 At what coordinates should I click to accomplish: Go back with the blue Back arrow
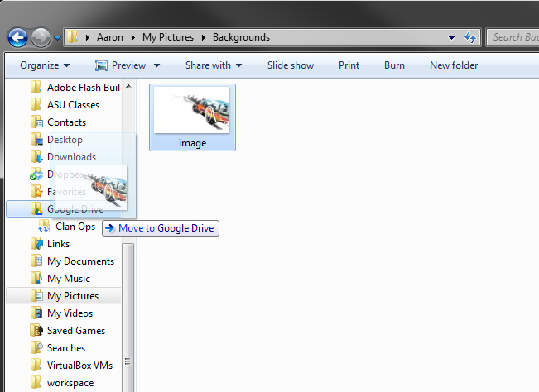(18, 37)
